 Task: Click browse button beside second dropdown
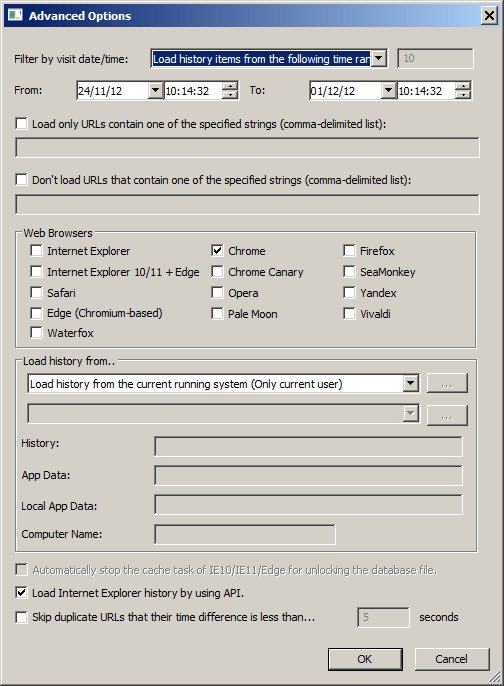pos(447,415)
